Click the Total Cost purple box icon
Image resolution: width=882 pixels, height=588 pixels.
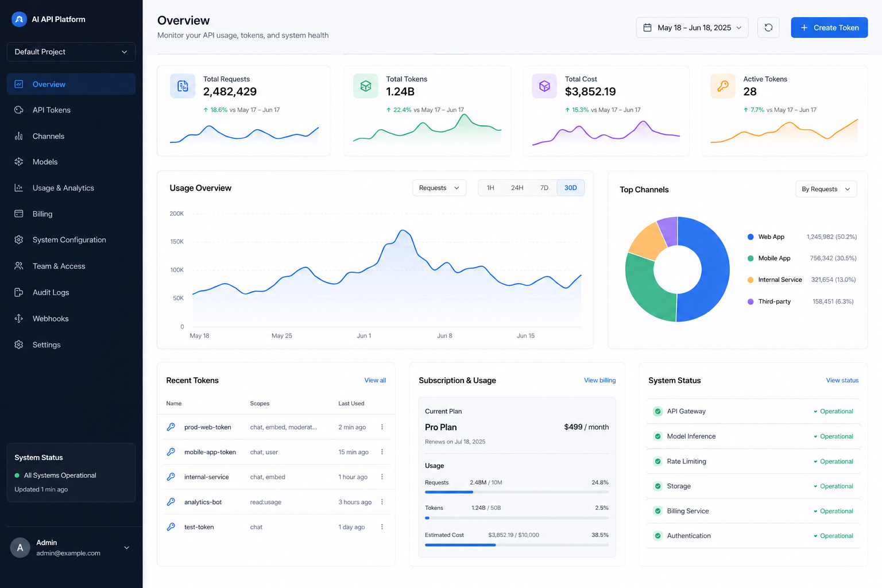point(544,86)
